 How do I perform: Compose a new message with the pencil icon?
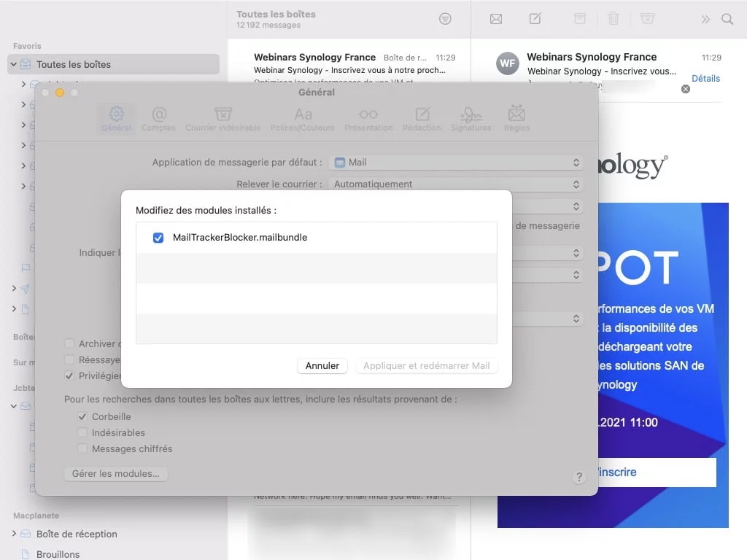coord(535,18)
